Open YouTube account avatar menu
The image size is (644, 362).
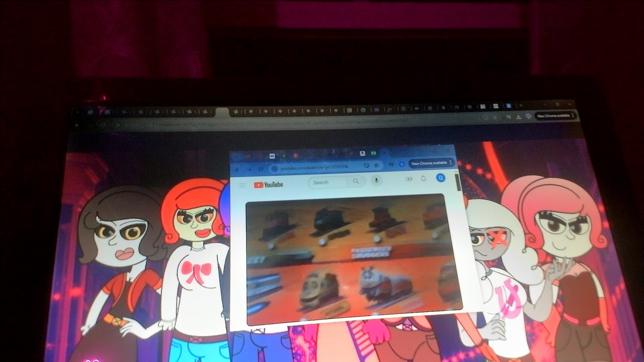[441, 177]
